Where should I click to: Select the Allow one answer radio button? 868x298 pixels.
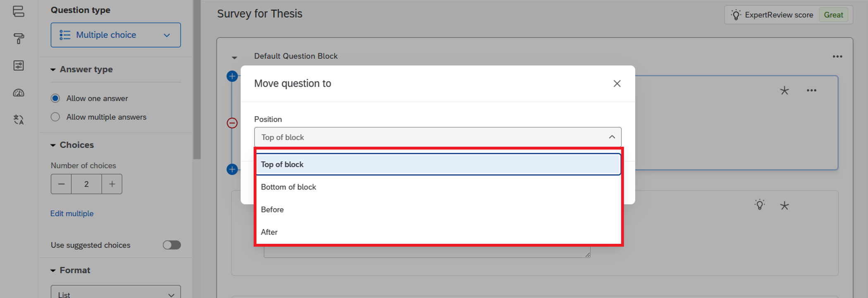55,99
